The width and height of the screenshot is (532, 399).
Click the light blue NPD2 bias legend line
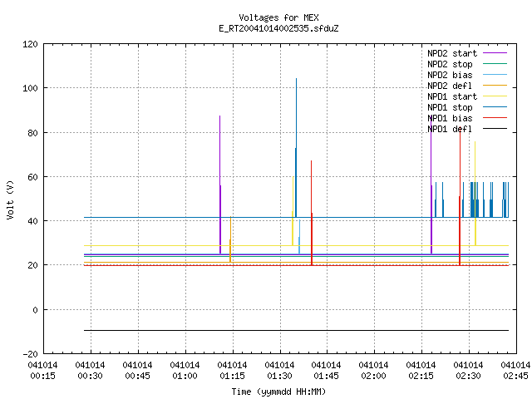(495, 74)
